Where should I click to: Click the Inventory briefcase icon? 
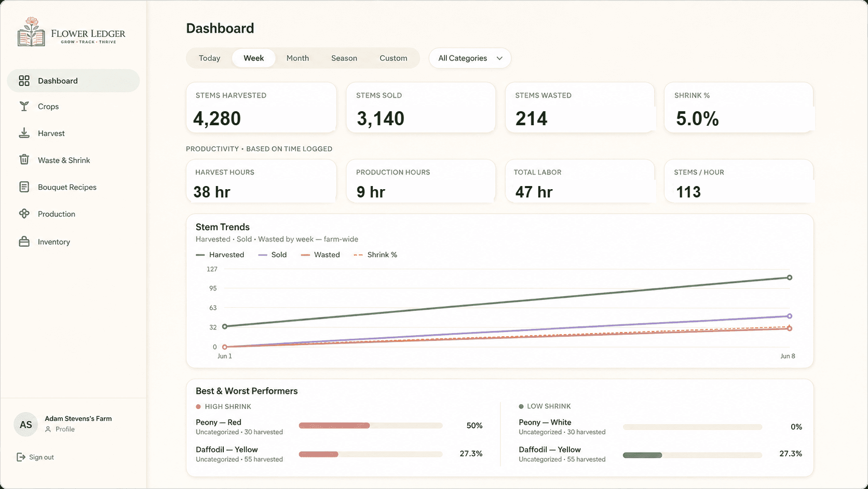[24, 242]
